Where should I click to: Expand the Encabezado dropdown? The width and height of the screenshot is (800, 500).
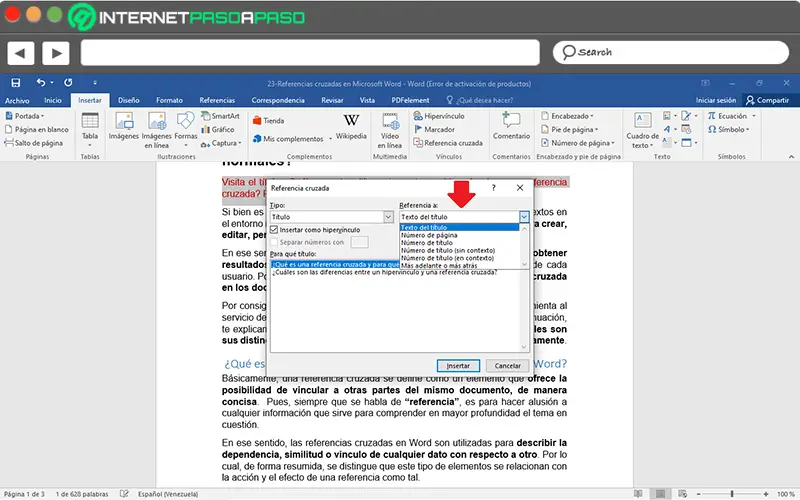(567, 116)
